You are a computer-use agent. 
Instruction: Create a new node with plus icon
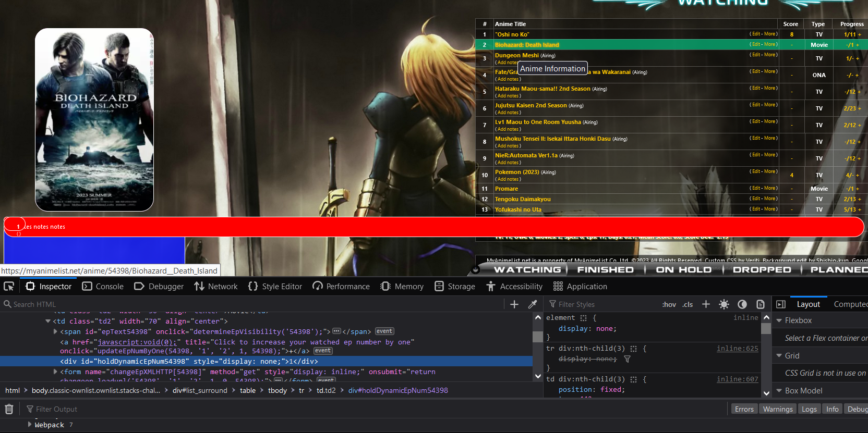pyautogui.click(x=514, y=304)
